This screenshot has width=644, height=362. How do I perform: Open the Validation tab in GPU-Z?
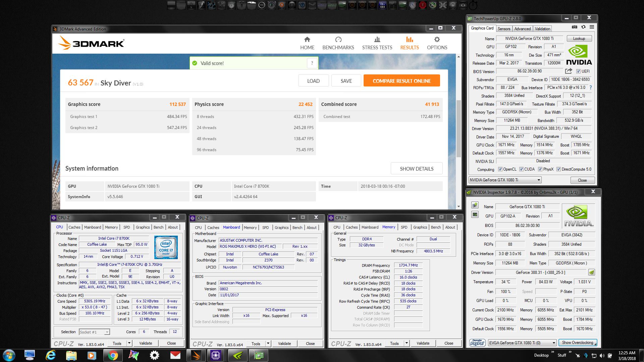point(542,29)
